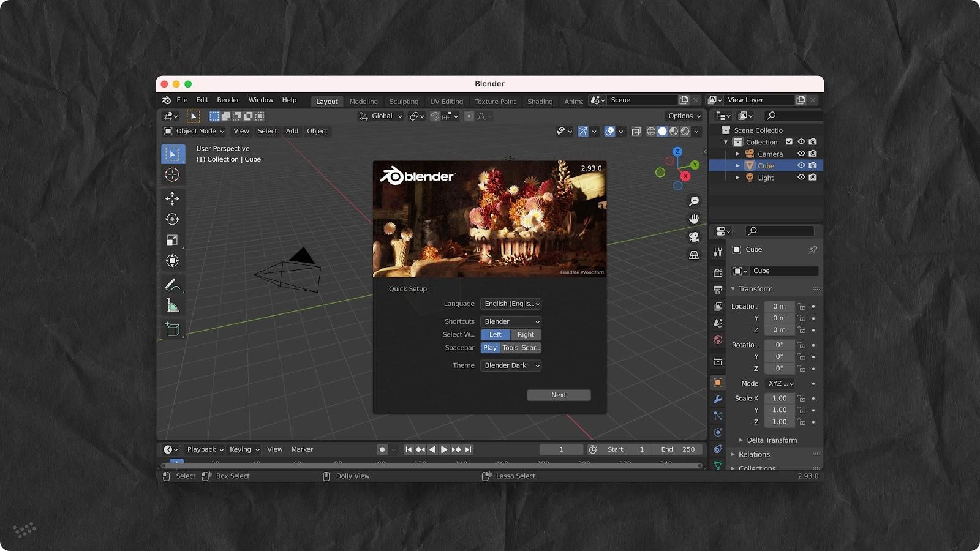The height and width of the screenshot is (551, 980).
Task: Click the Blender logo in the menu bar
Action: (166, 100)
